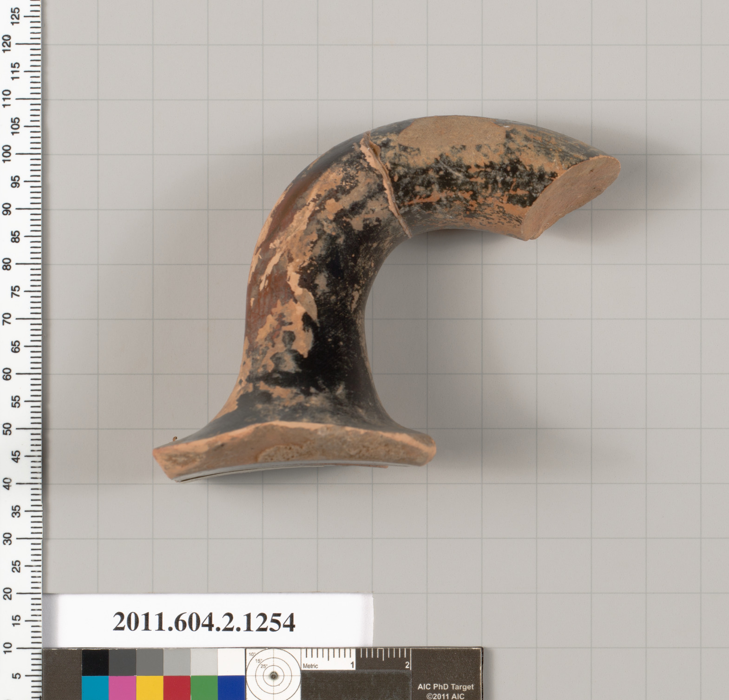The image size is (729, 700).
Task: Click the 100 mark on the vertical ruler
Action: click(x=6, y=154)
